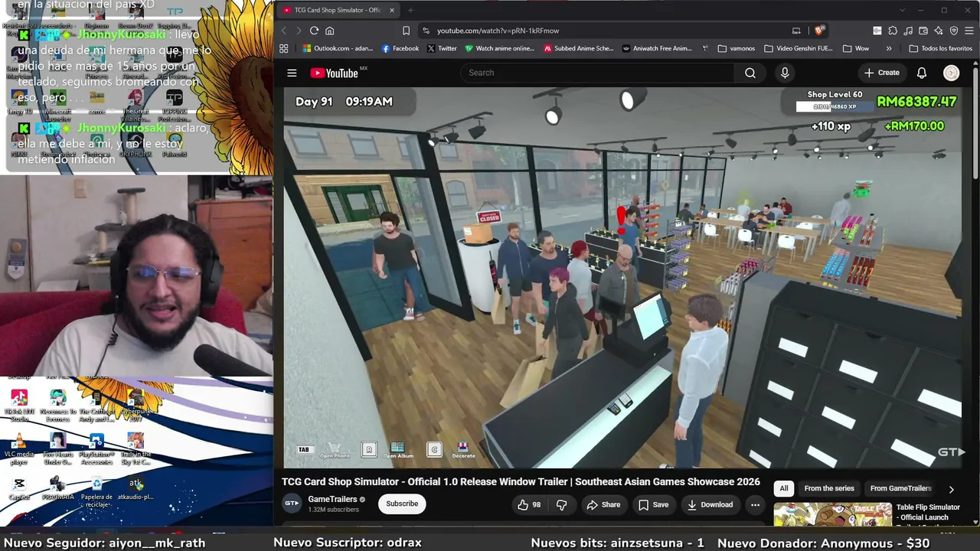Viewport: 980px width, 551px height.
Task: Open the music note toolbar icon
Action: click(908, 31)
